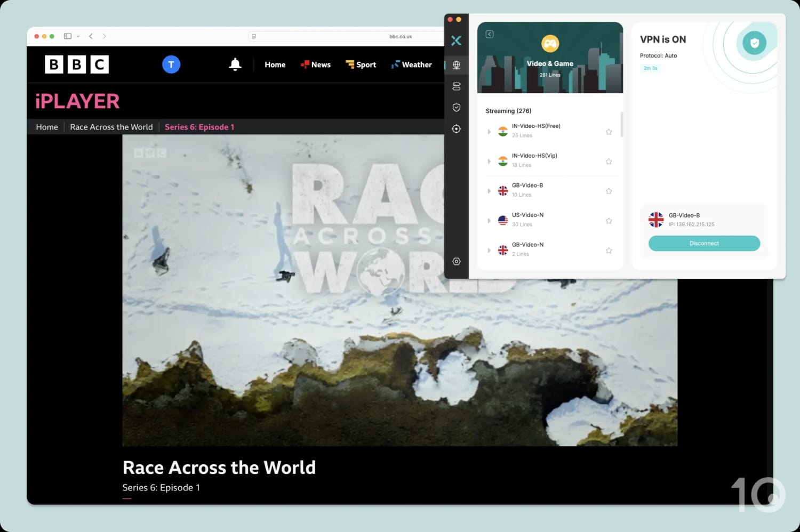Select UK flag of GB-Video-N

pos(503,251)
